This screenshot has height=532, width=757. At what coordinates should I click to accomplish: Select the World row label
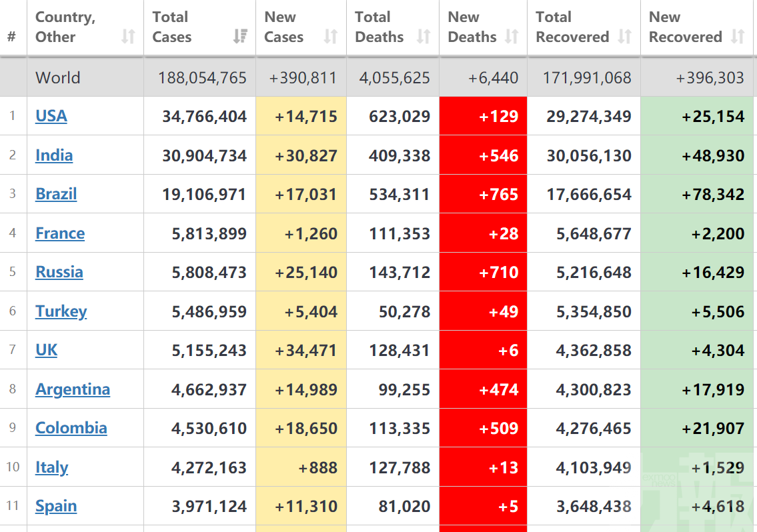pyautogui.click(x=58, y=78)
